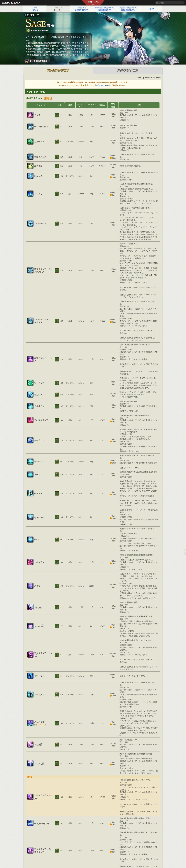The width and height of the screenshot is (186, 868).
Task: Click the 消費MP column header
Action: tap(102, 105)
